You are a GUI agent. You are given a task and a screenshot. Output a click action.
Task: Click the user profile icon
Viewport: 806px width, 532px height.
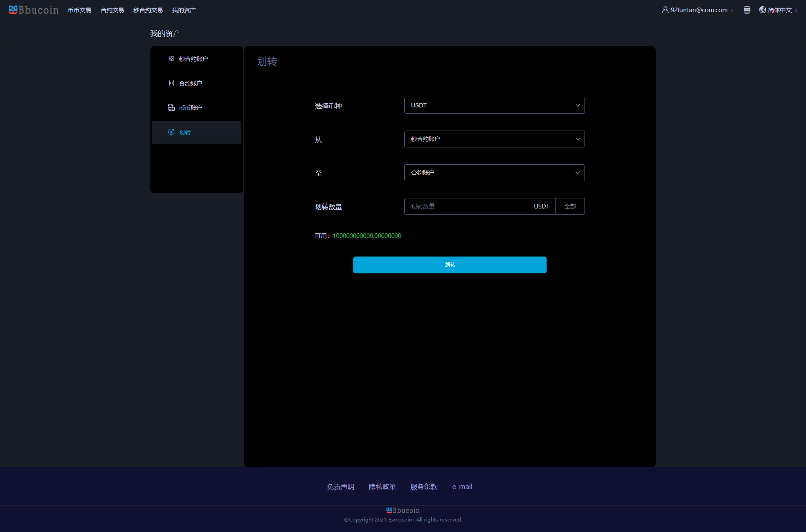click(x=665, y=10)
